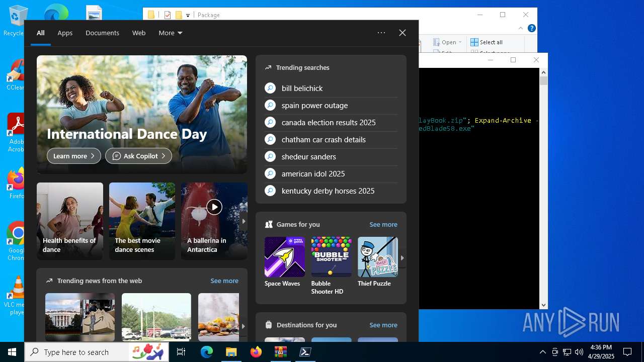
Task: Click See more in Trending news
Action: (224, 281)
